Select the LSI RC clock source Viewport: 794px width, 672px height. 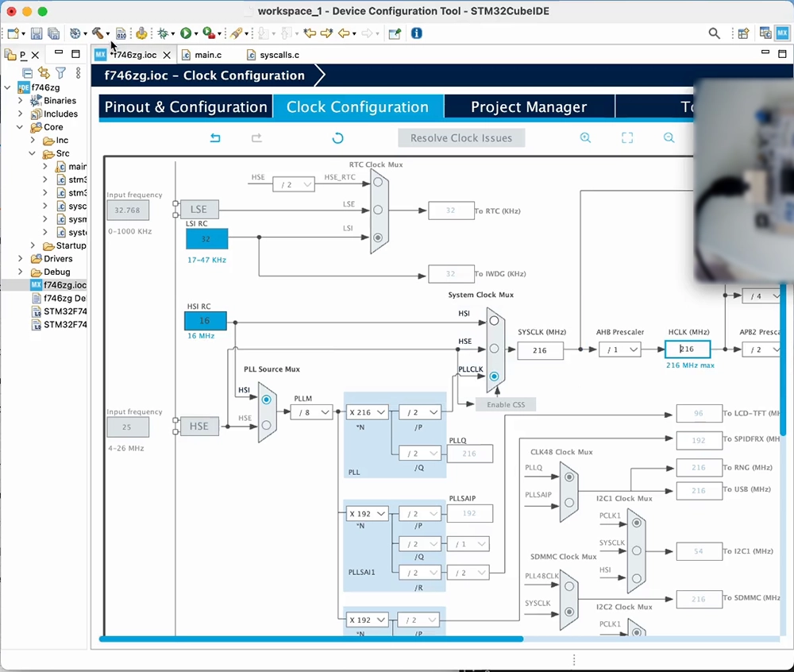(x=205, y=238)
